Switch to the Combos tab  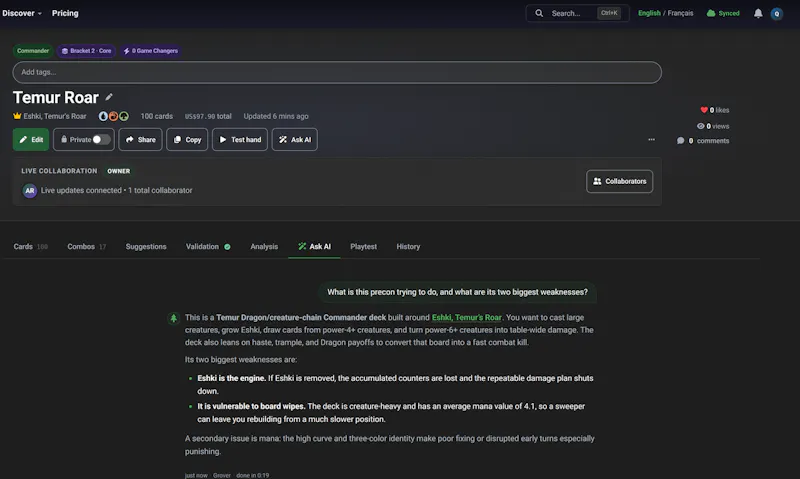tap(86, 247)
